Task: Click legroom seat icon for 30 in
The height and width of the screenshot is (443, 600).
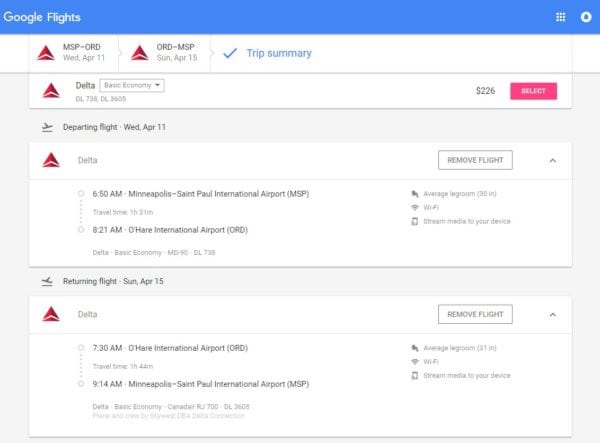Action: (415, 194)
